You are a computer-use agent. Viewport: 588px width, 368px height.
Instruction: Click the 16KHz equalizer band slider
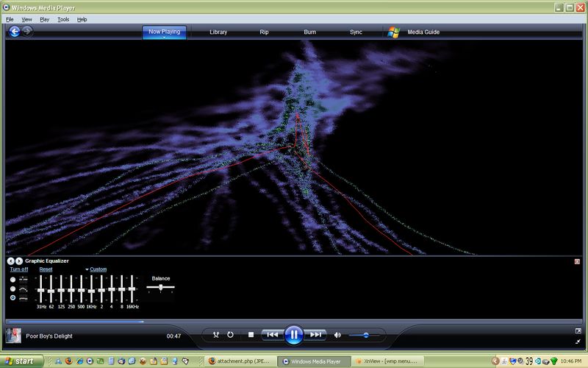(132, 289)
